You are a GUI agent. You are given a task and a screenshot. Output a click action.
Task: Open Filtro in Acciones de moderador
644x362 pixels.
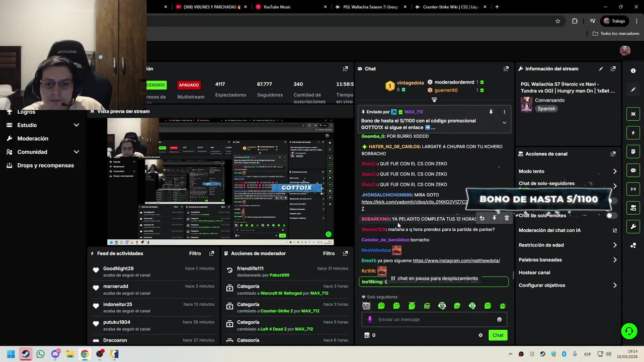point(329,253)
